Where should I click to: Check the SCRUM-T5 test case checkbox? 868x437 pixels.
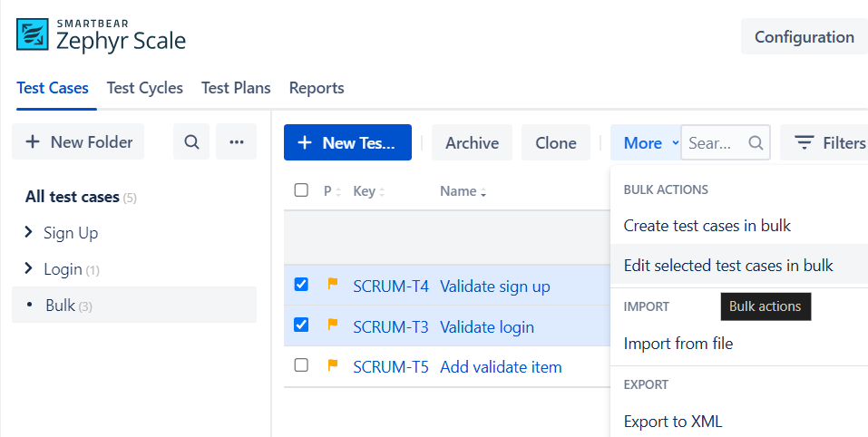point(301,365)
